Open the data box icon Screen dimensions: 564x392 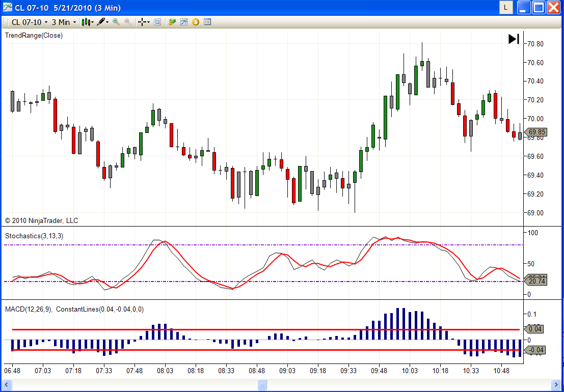(x=157, y=22)
